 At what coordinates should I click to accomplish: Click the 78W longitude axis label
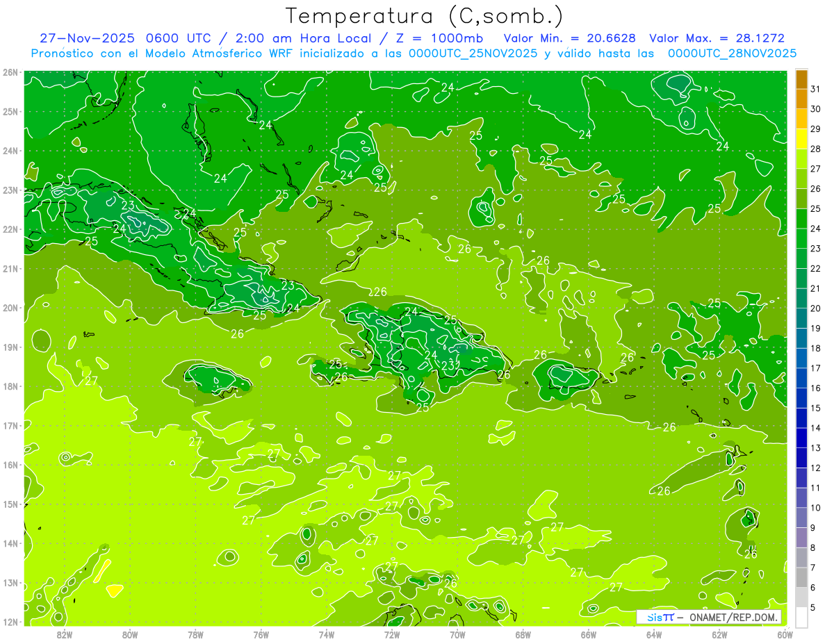point(195,634)
